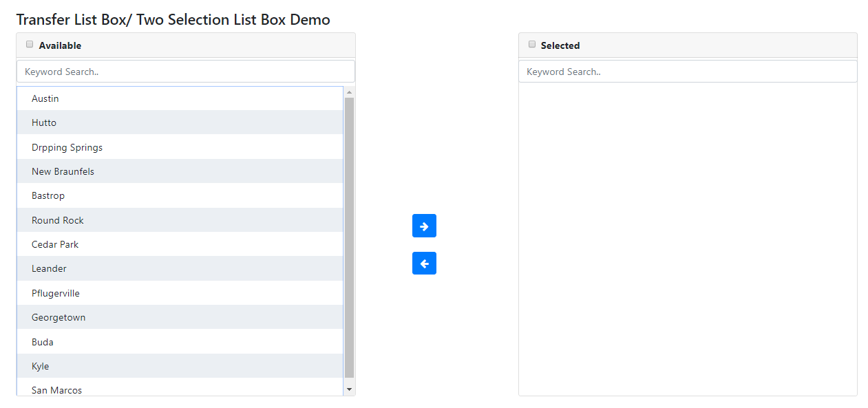Click the Selected header label
Screen dimensions: 868x408
click(x=560, y=45)
